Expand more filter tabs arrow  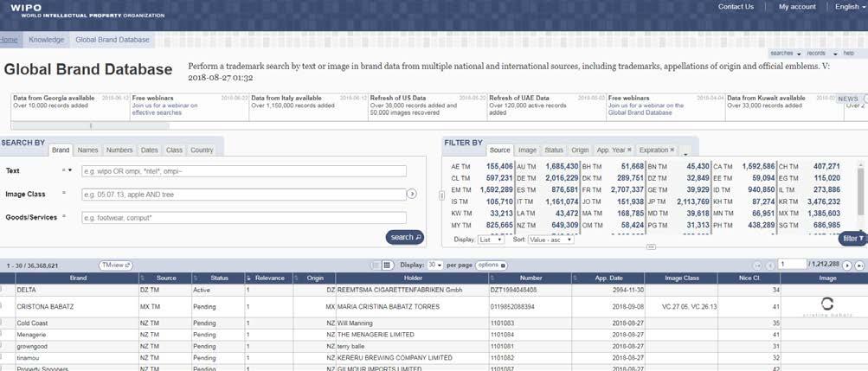(x=686, y=154)
